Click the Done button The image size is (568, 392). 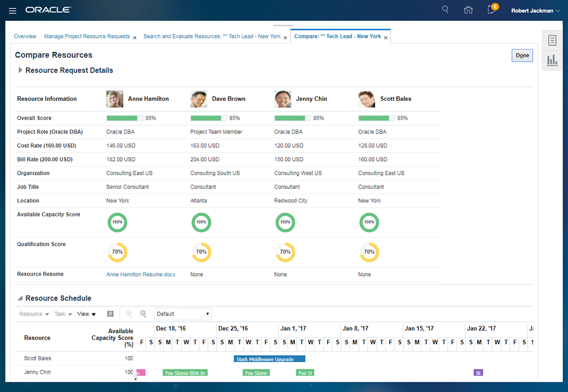pos(522,55)
